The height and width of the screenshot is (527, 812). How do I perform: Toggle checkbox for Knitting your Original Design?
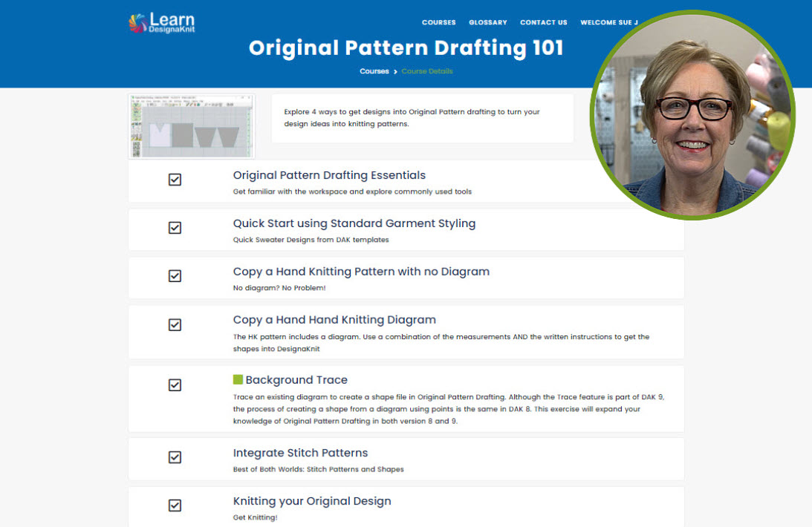tap(175, 505)
